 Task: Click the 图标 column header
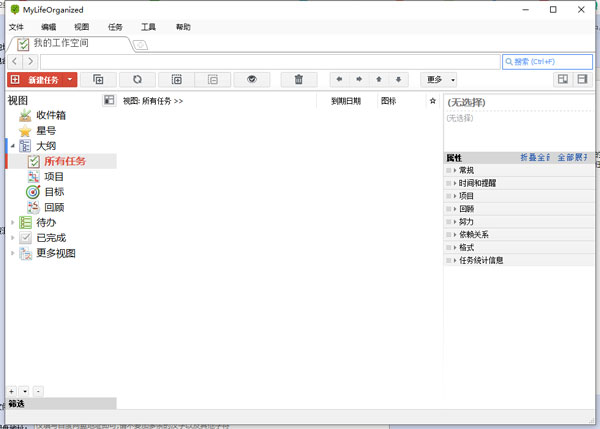(388, 101)
